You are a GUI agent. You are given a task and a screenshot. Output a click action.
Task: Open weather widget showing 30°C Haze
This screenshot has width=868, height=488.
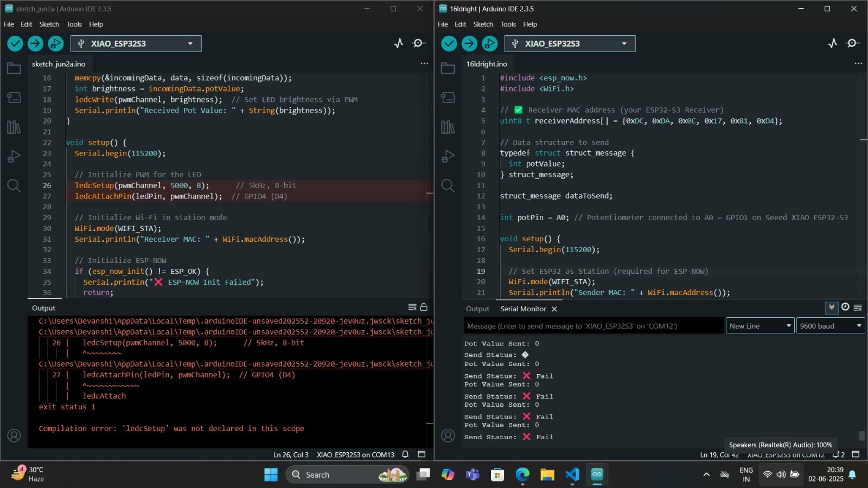pos(28,474)
